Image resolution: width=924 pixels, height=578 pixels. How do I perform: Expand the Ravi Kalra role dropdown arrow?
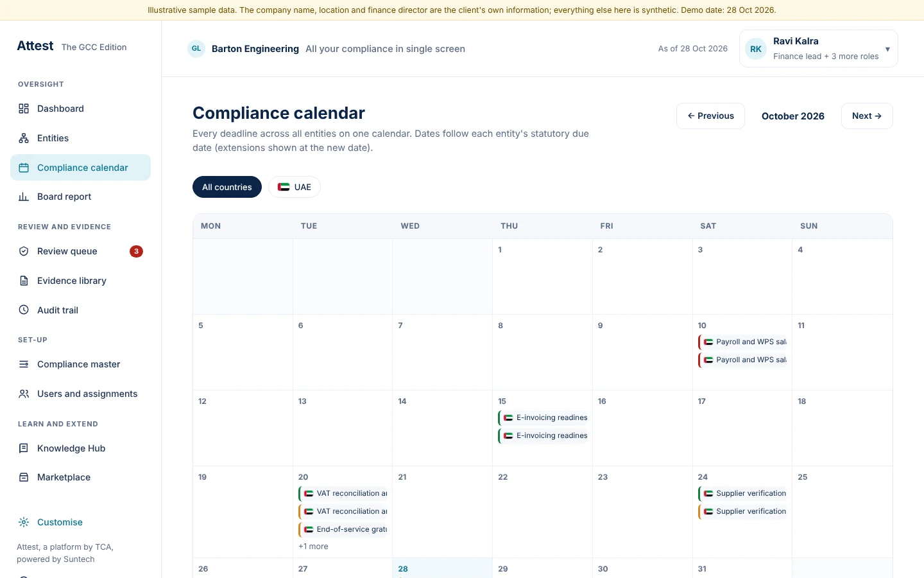click(887, 49)
